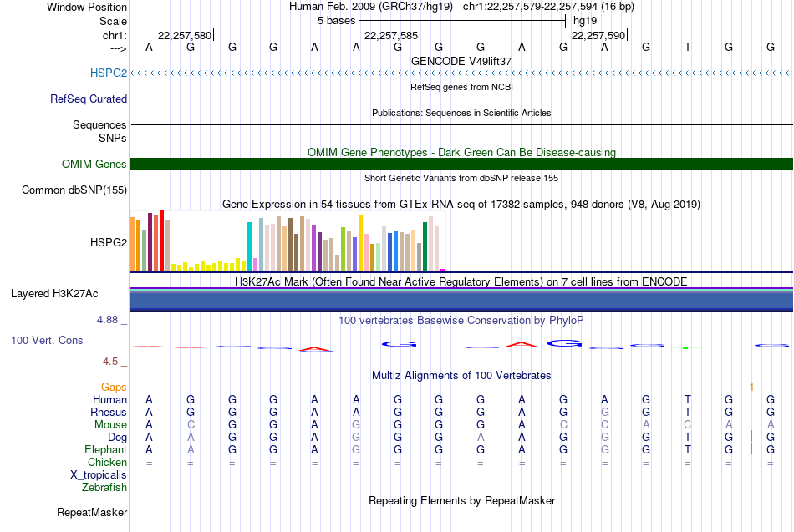Click the chr1: ruler label
Image resolution: width=794 pixels, height=532 pixels.
(x=115, y=35)
